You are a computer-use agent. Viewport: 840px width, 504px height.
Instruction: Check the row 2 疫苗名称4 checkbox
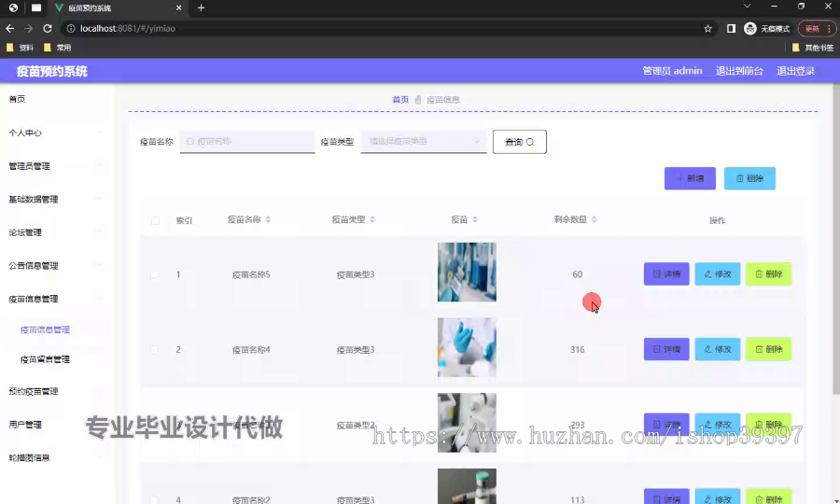click(154, 350)
